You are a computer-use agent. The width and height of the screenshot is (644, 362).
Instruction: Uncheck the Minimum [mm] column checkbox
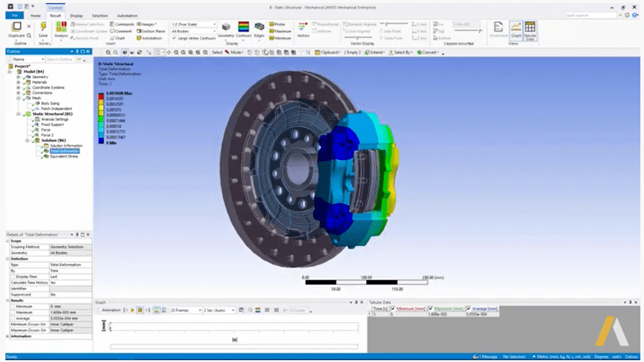[393, 309]
